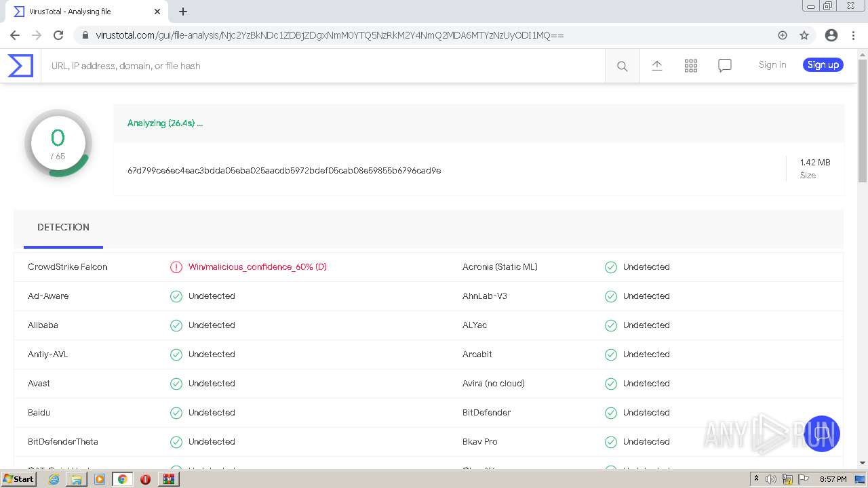Image resolution: width=868 pixels, height=488 pixels.
Task: Open Chrome three-dot menu
Action: pyautogui.click(x=853, y=35)
